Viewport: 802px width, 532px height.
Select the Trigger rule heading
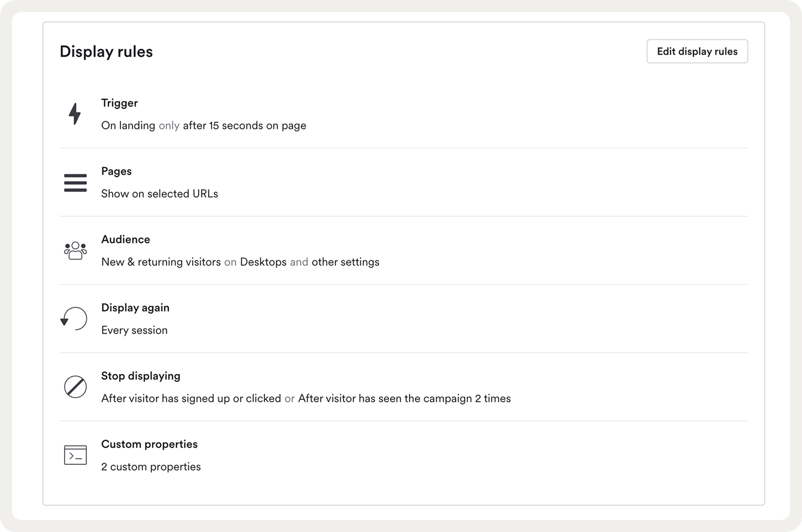[120, 103]
